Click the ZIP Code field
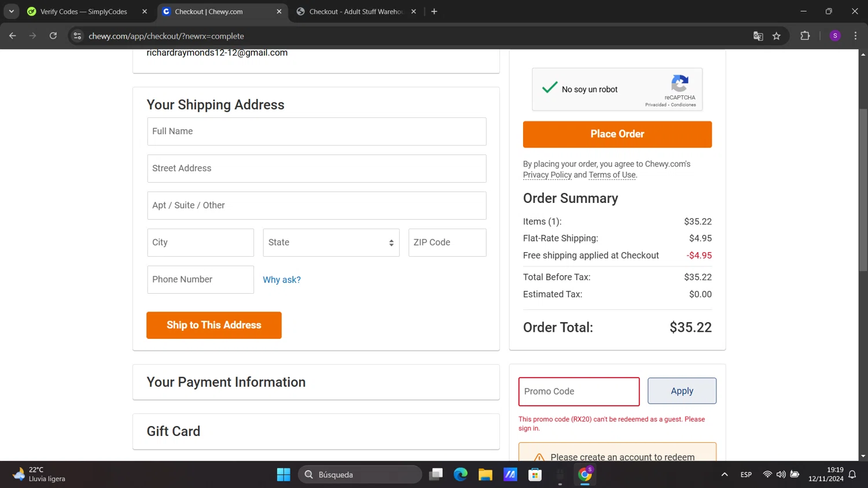Screen dimensions: 868x488 [x=447, y=242]
